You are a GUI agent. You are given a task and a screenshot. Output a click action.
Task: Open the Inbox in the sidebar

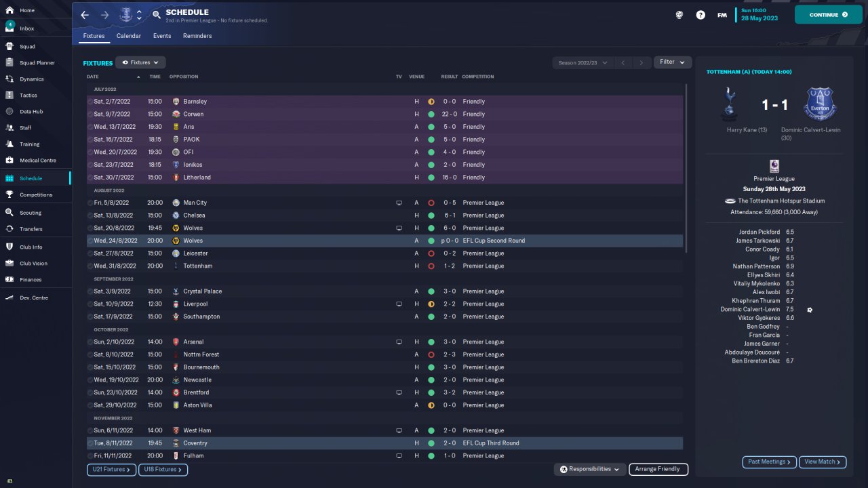[x=27, y=28]
